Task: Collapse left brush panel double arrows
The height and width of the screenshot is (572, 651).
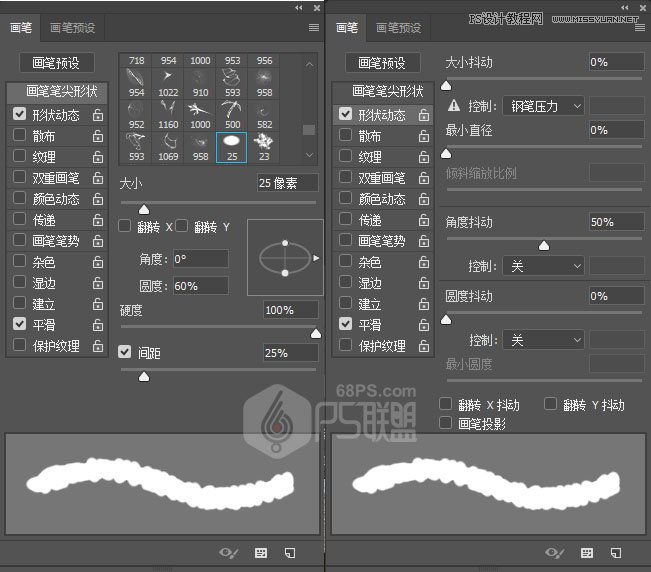Action: (x=299, y=7)
